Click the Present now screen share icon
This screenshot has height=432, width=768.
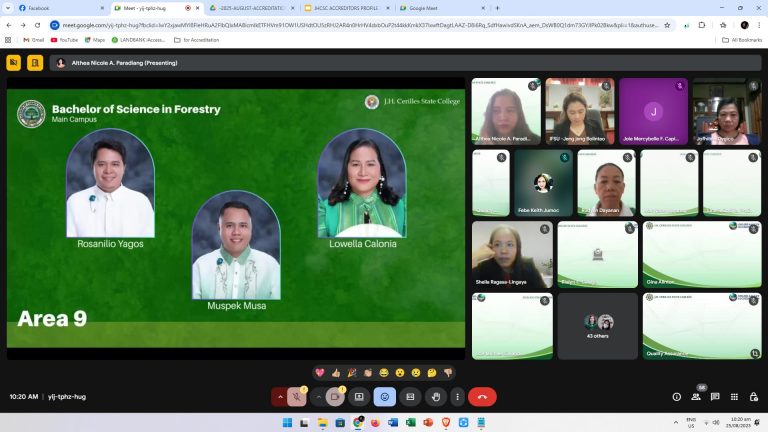click(359, 397)
